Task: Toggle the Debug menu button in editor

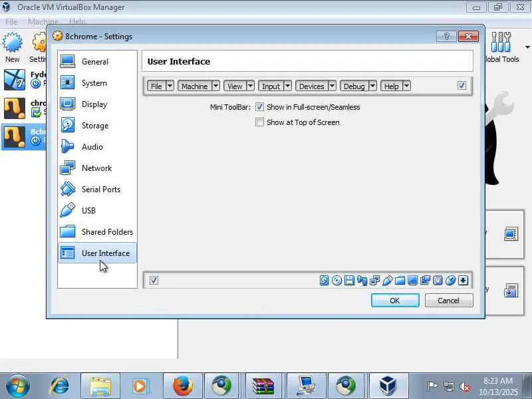Action: (354, 86)
